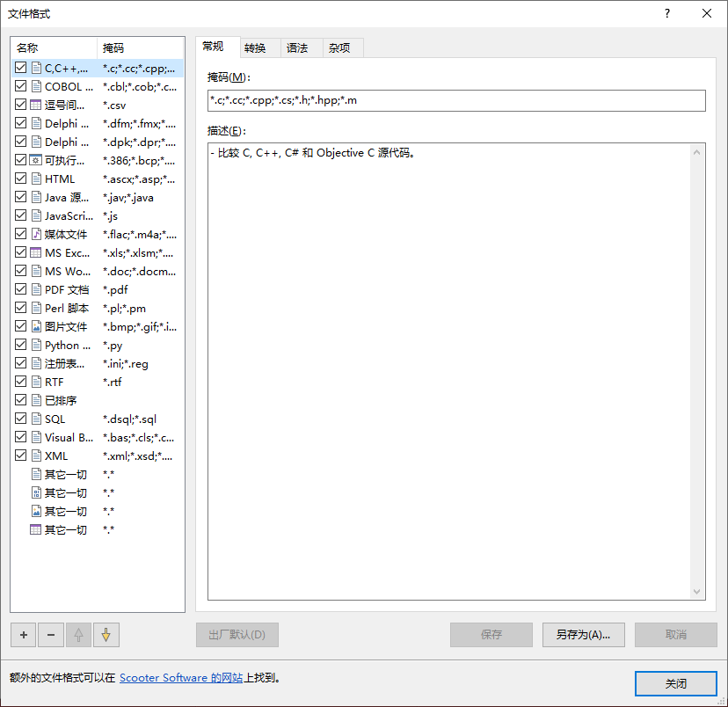The height and width of the screenshot is (707, 728).
Task: Toggle the XML format checkbox
Action: point(20,456)
